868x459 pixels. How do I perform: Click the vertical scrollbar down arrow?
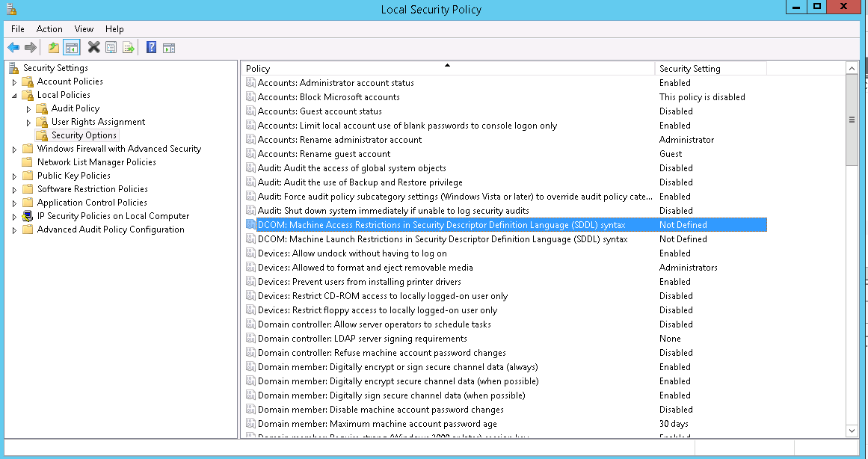point(852,431)
